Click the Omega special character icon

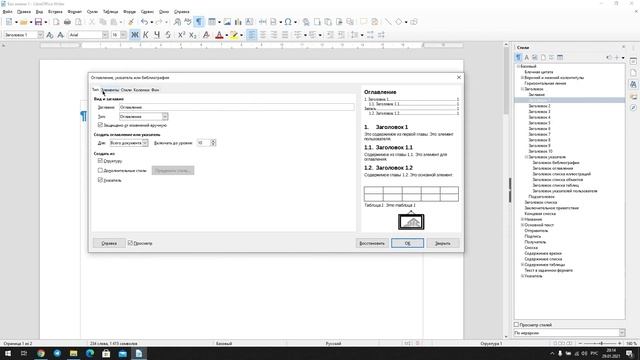288,22
